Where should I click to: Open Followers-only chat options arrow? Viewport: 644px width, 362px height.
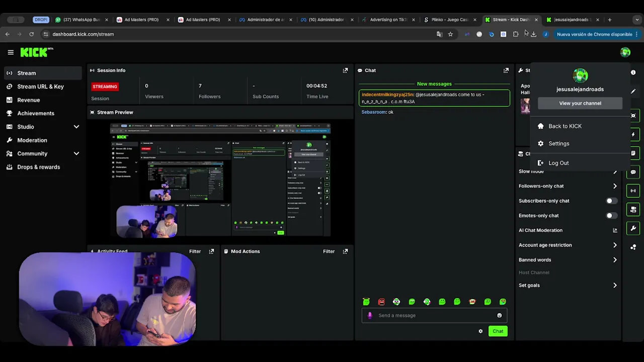click(615, 186)
